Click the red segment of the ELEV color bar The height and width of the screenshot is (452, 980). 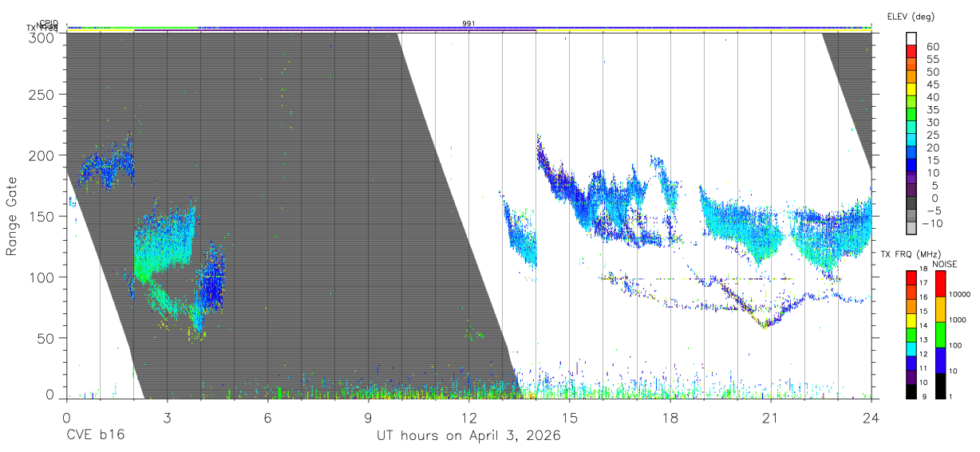(912, 52)
